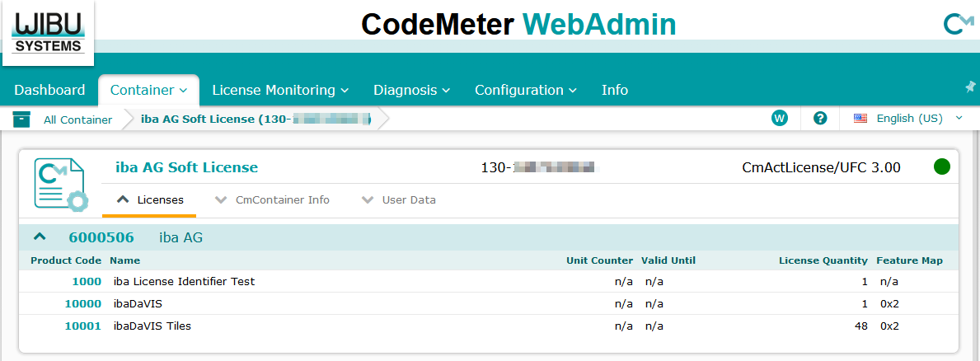Select the Licenses tab

[149, 200]
